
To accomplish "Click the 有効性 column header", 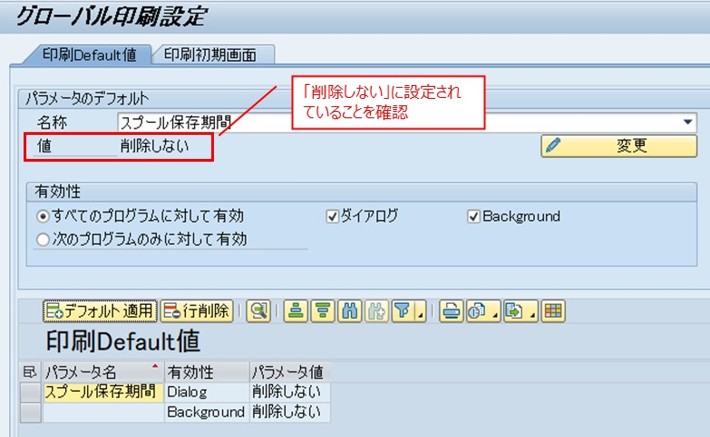I will tap(206, 372).
